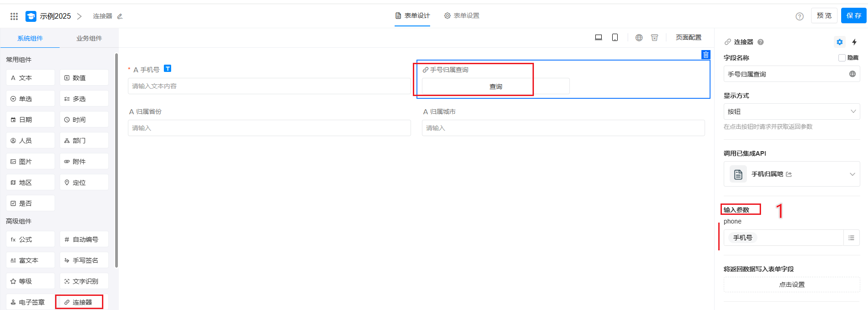Click the globe language icon in toolbar

tap(639, 38)
